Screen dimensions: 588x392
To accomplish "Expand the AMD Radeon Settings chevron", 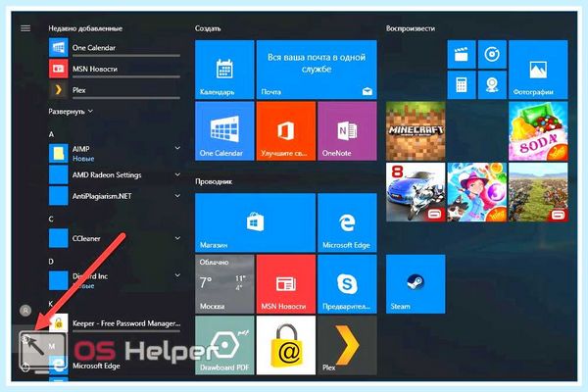I will click(177, 174).
